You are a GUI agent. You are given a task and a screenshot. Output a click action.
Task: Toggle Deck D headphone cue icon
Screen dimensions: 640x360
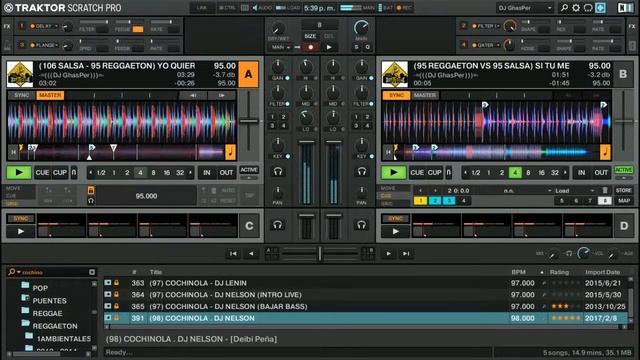point(362,224)
